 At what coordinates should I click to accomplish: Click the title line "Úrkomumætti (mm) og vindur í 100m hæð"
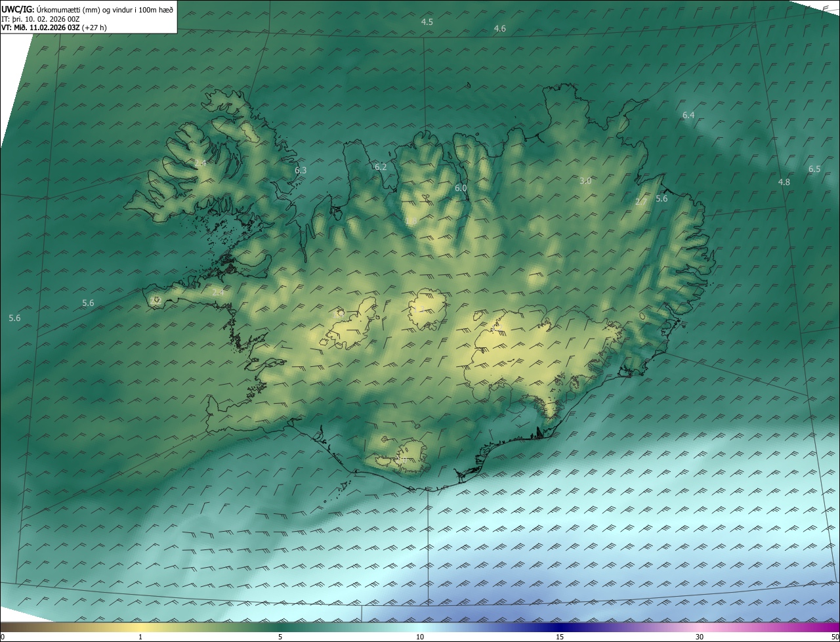click(104, 9)
